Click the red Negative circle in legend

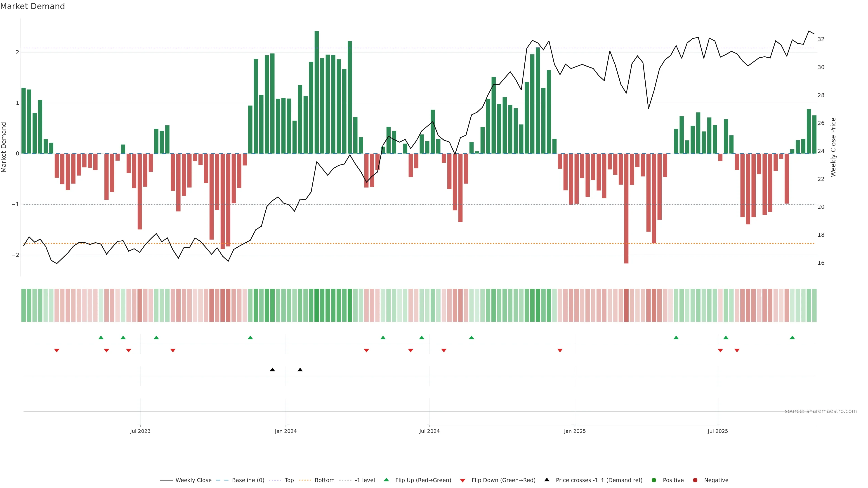coord(695,480)
